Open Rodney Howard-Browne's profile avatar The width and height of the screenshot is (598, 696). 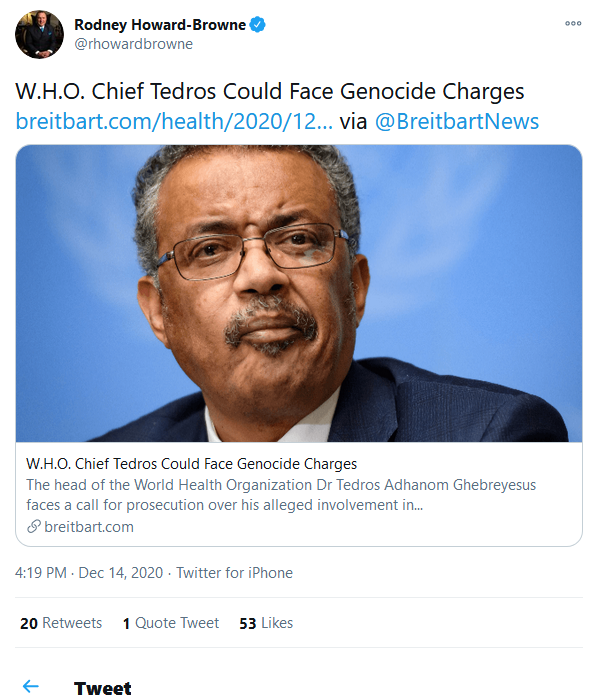40,34
